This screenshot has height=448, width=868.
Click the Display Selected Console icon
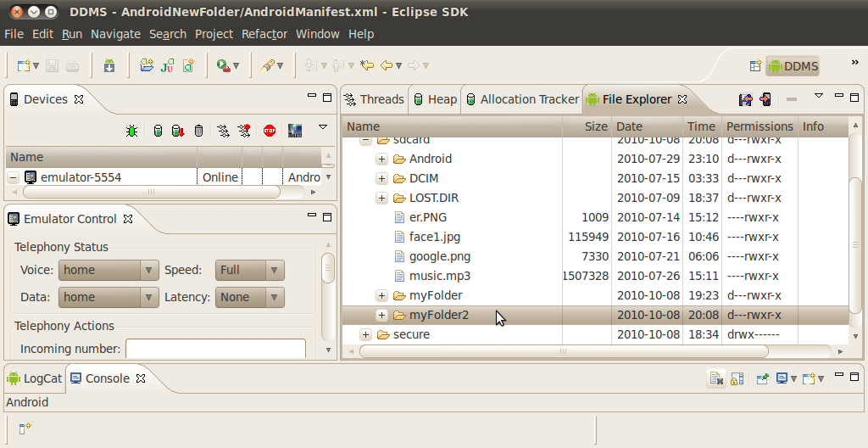click(782, 378)
